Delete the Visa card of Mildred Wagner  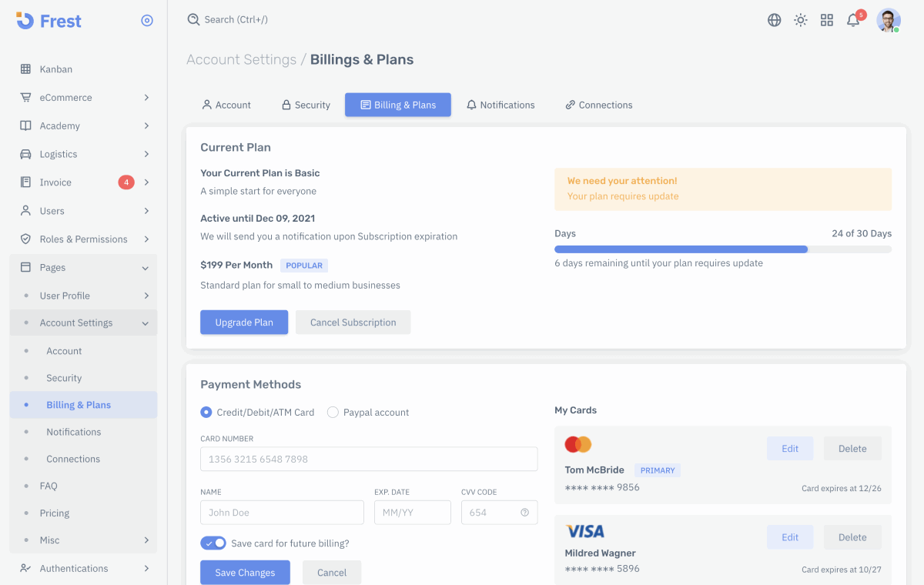tap(852, 537)
